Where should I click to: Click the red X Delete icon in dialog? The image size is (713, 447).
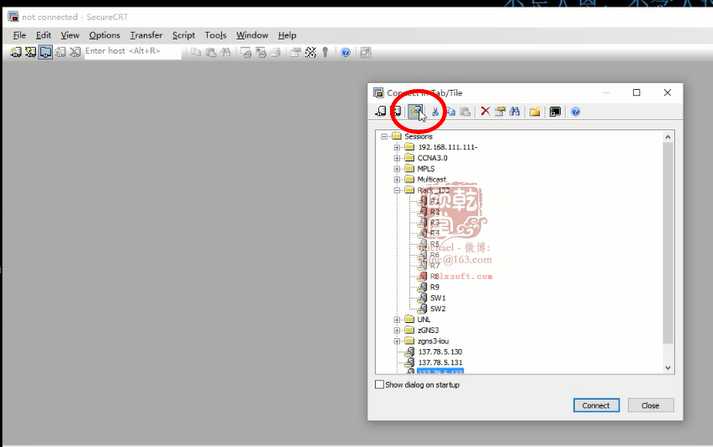(485, 111)
